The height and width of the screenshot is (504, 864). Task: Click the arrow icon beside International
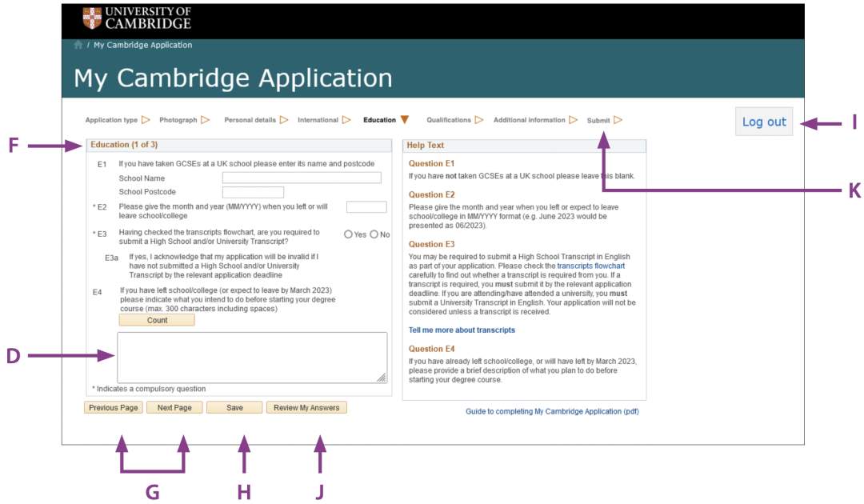(x=346, y=120)
